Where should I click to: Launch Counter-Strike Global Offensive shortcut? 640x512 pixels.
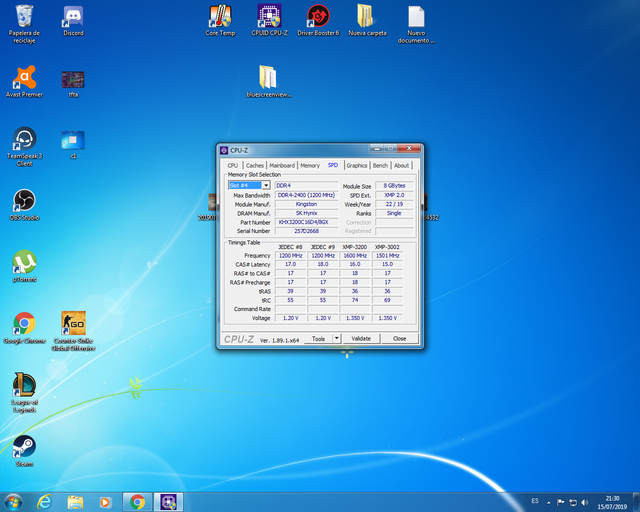click(x=73, y=331)
